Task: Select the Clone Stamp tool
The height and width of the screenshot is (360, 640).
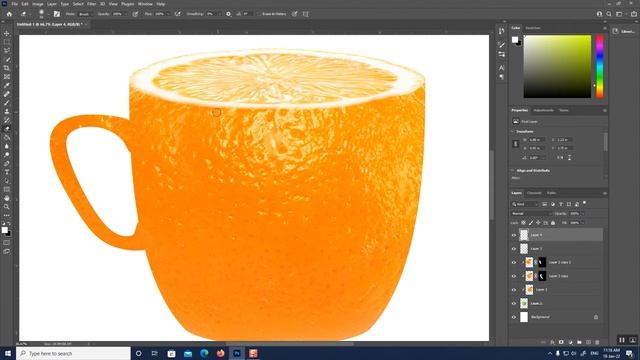Action: pos(7,111)
